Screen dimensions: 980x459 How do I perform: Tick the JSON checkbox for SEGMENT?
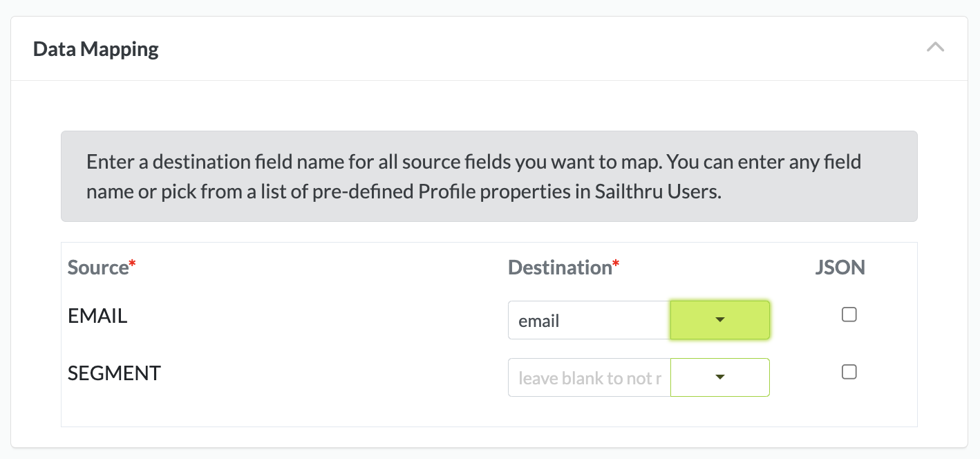849,372
